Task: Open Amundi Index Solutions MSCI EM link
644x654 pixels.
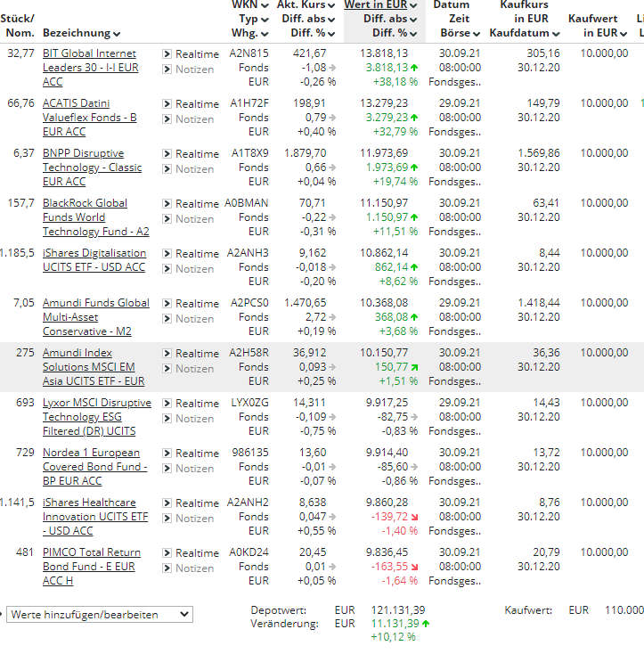Action: (x=94, y=367)
